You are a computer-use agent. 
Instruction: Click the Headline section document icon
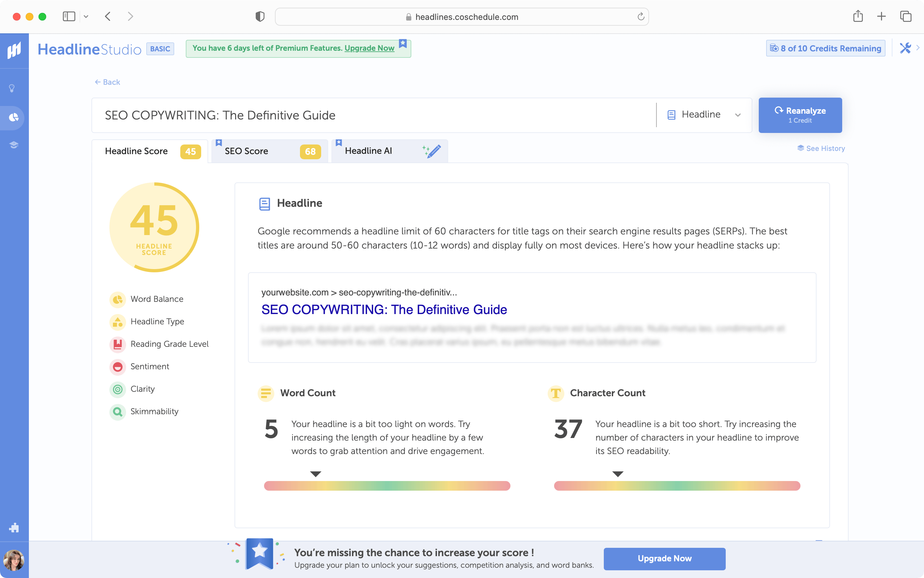[265, 204]
